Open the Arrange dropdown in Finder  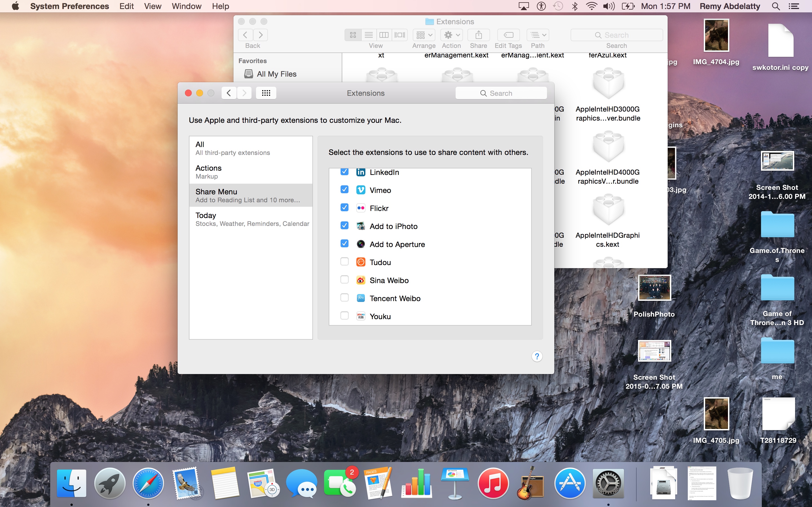424,35
